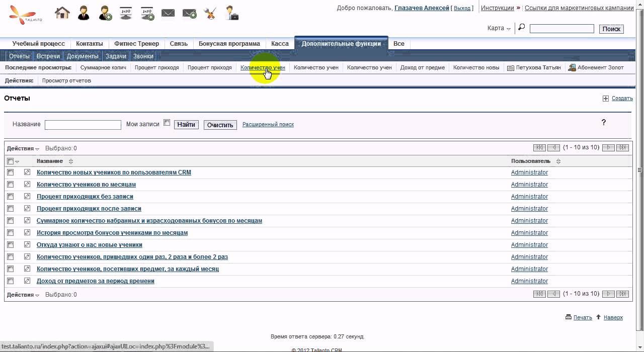Click top pagination last-page button
This screenshot has height=352, width=644.
(x=623, y=147)
